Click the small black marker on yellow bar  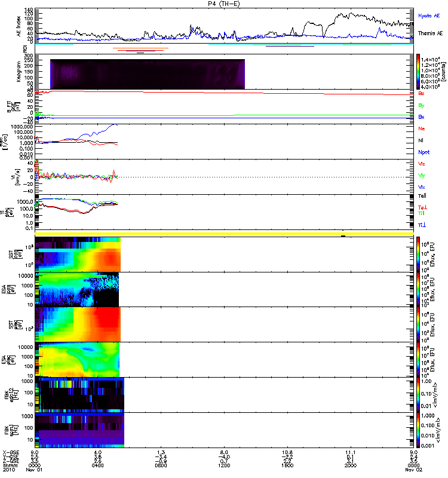(x=343, y=236)
